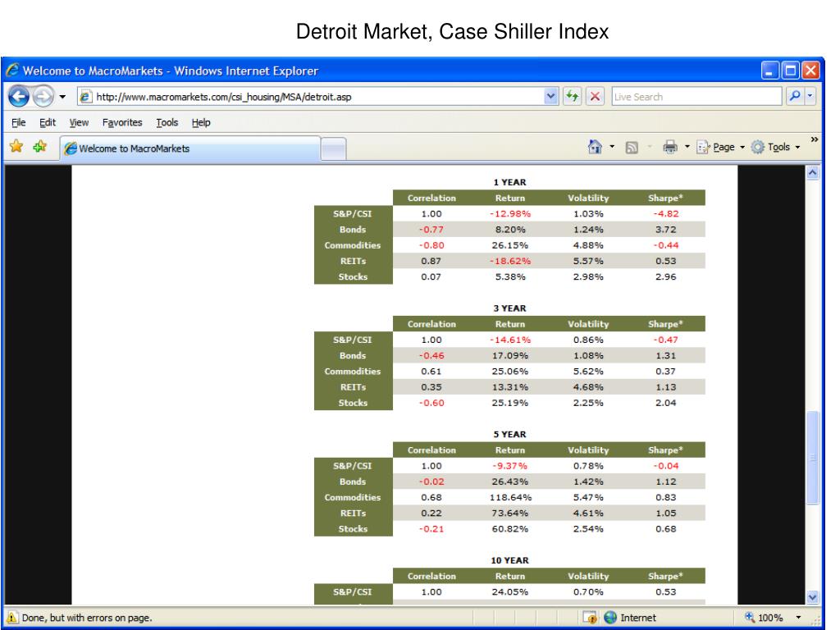Click Add to Favorites star-plus icon
Image resolution: width=840 pixels, height=630 pixels.
tap(39, 146)
